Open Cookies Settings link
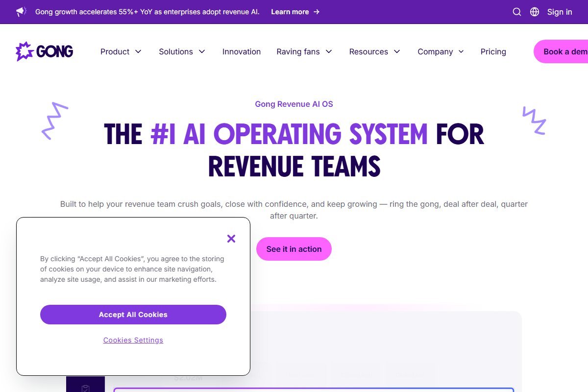Screen dimensions: 588x392 point(133,340)
